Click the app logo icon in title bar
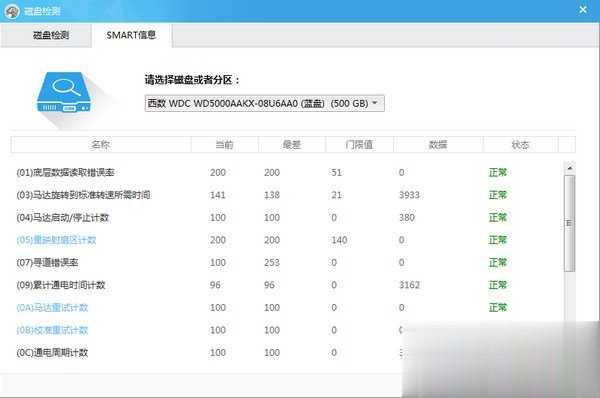 point(11,11)
